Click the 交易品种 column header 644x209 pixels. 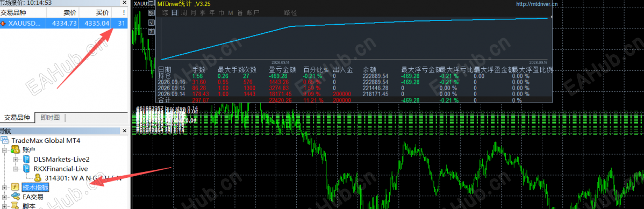coord(23,13)
